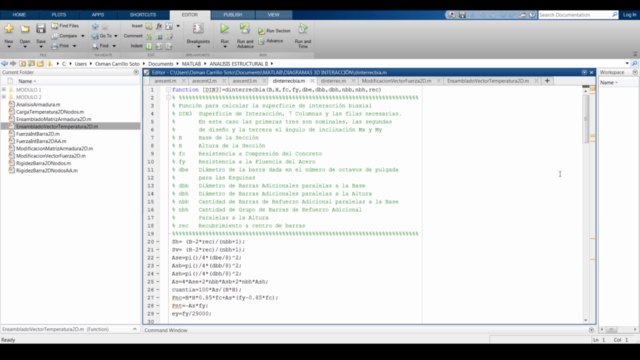Open Find Files search
640x360 pixels.
[x=65, y=26]
